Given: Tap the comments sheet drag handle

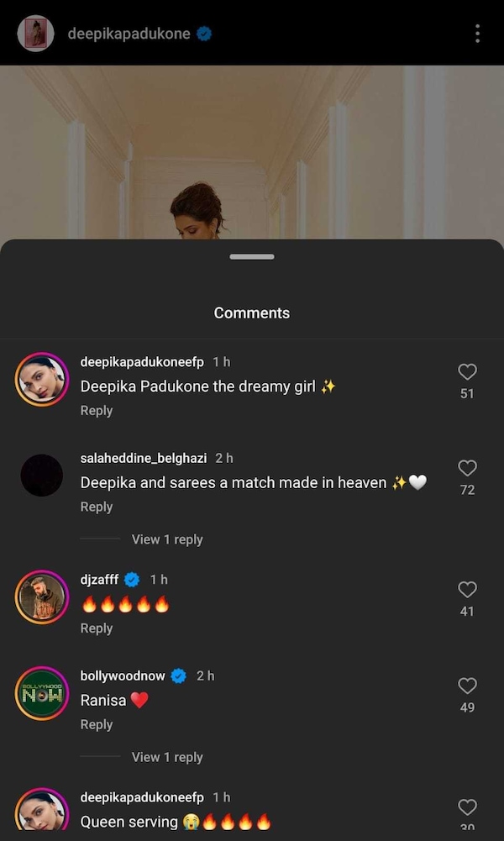Looking at the screenshot, I should point(252,257).
